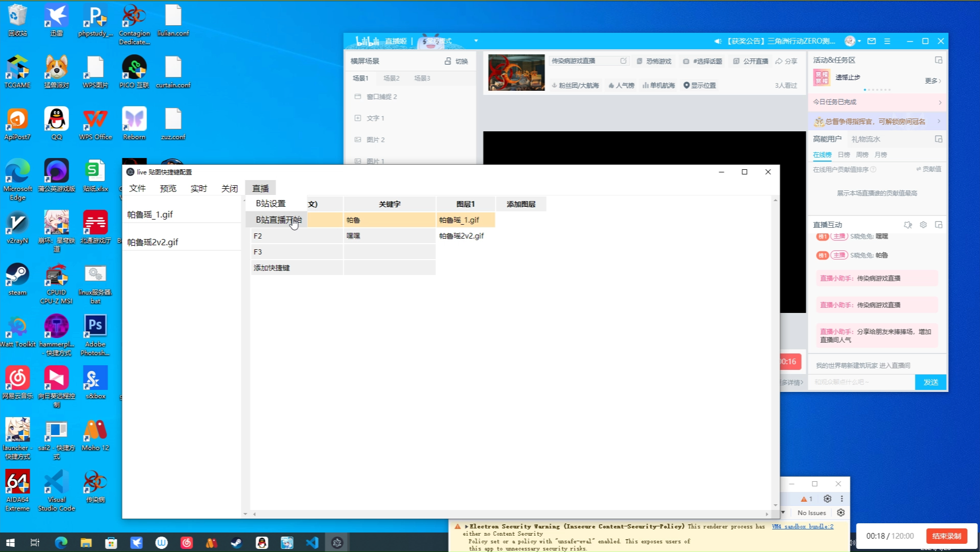Viewport: 980px width, 552px height.
Task: Click the 显示位置 location pin
Action: [x=700, y=85]
